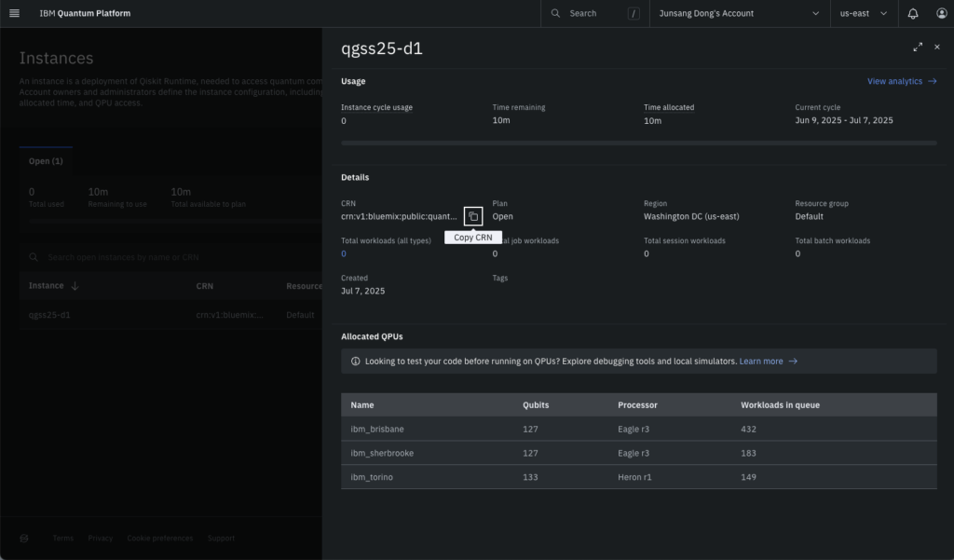Click the Total session workloads label
The image size is (954, 560).
685,240
